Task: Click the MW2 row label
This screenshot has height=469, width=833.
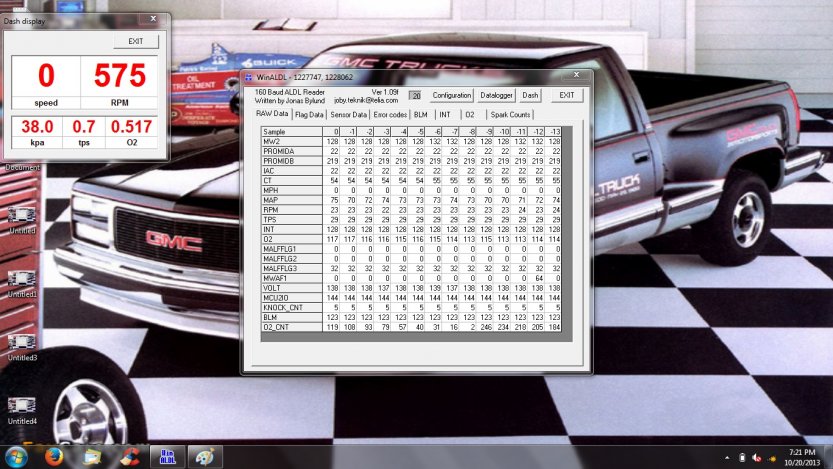Action: tap(292, 141)
